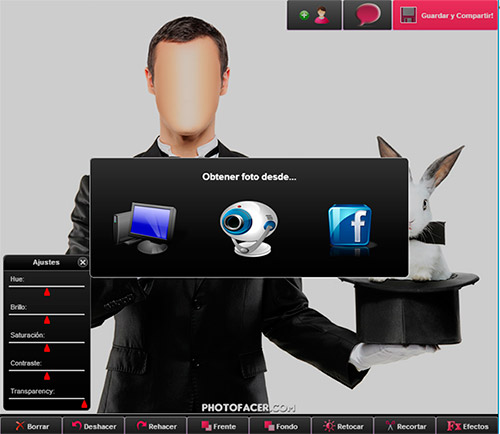Click Guardar y Compartir! button

pyautogui.click(x=445, y=15)
